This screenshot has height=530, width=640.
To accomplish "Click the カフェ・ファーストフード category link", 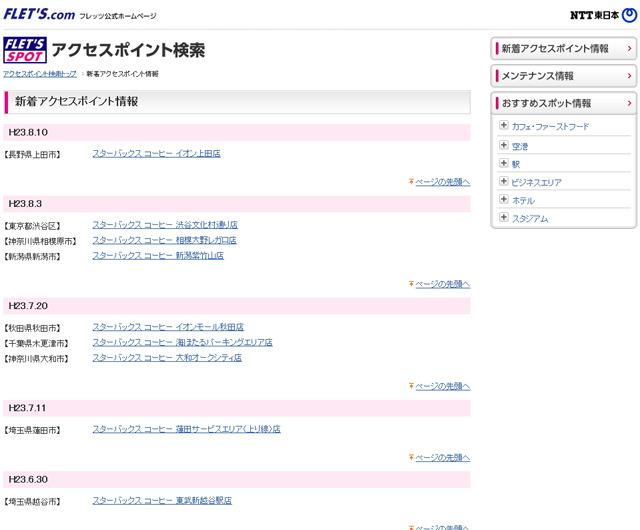I will point(550,127).
